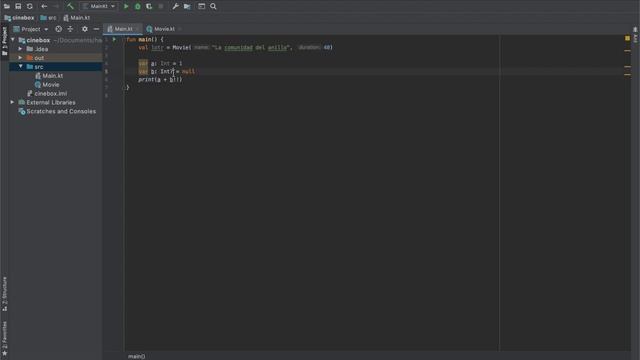Toggle the Ant tool window at right edge
Viewport: 640px width, 360px height.
click(635, 36)
